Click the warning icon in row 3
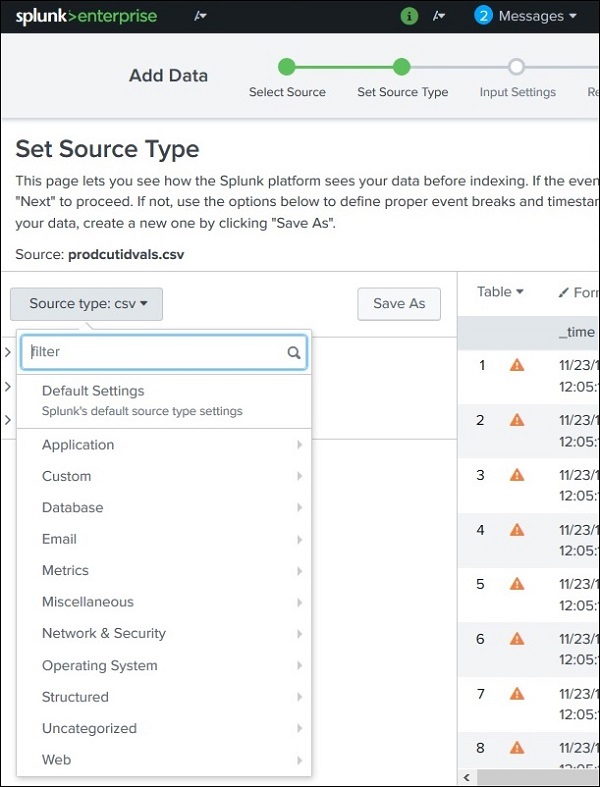 click(517, 475)
